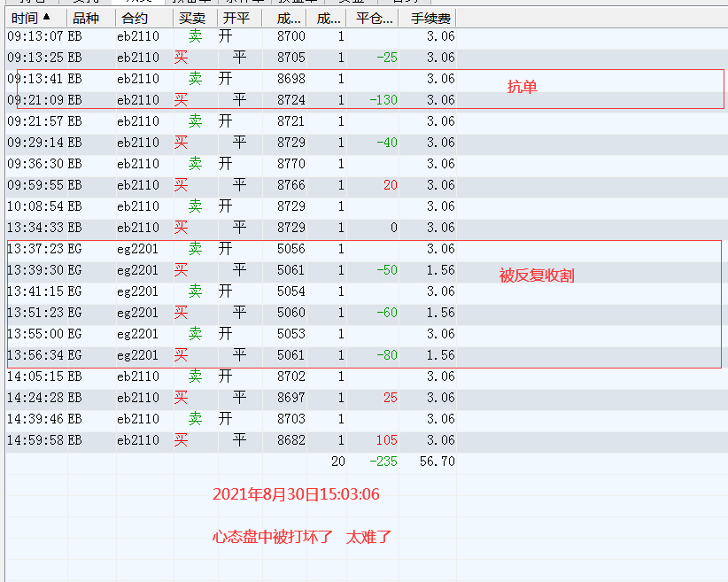This screenshot has width=728, height=582.
Task: Click the 卖 direction cell at 09:13:07
Action: coord(195,36)
